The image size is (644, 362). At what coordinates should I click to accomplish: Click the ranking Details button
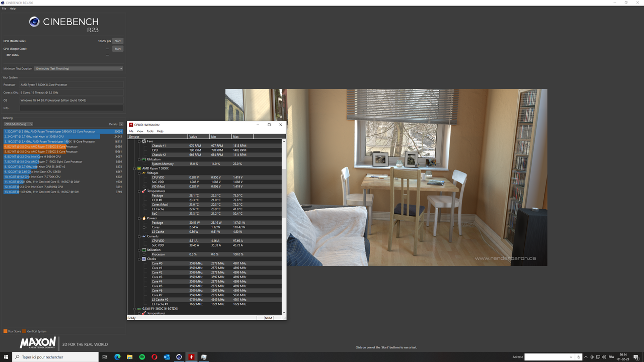click(x=113, y=124)
